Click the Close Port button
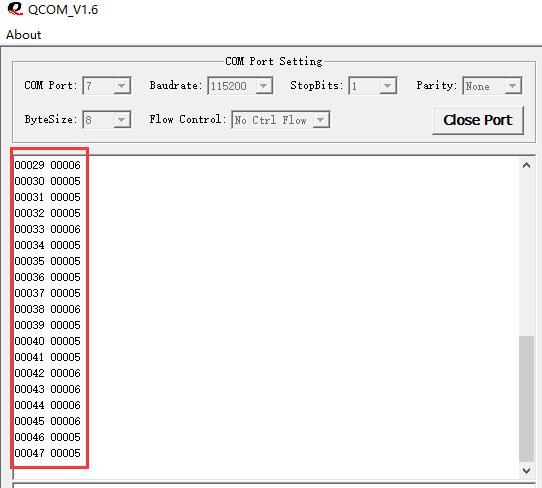 (x=478, y=120)
